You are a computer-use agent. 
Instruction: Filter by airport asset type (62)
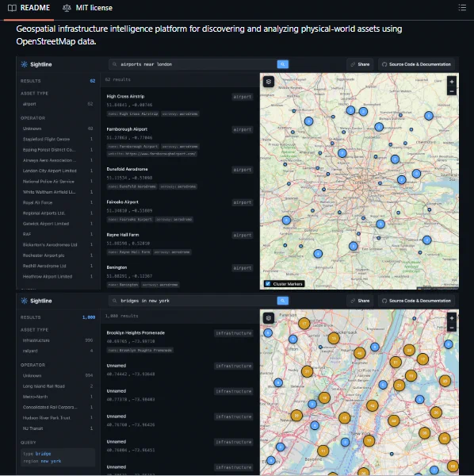pyautogui.click(x=58, y=104)
